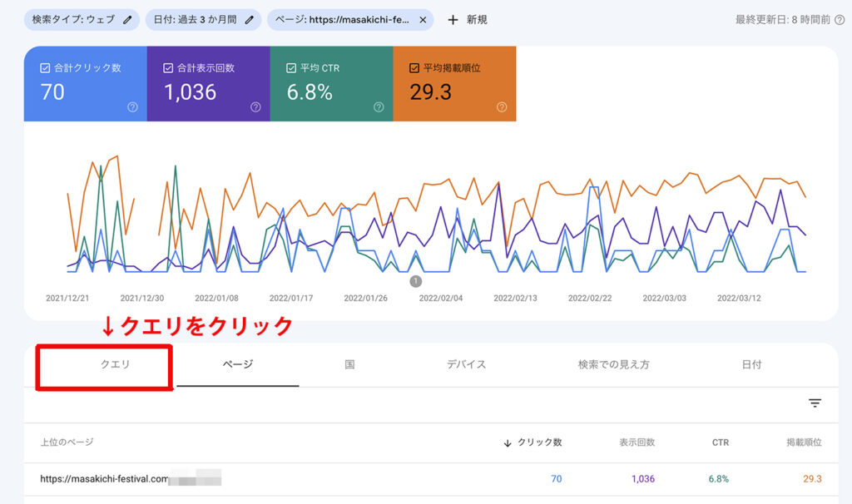Click the 1,036 impressions value in row
This screenshot has width=852, height=504.
pyautogui.click(x=643, y=479)
